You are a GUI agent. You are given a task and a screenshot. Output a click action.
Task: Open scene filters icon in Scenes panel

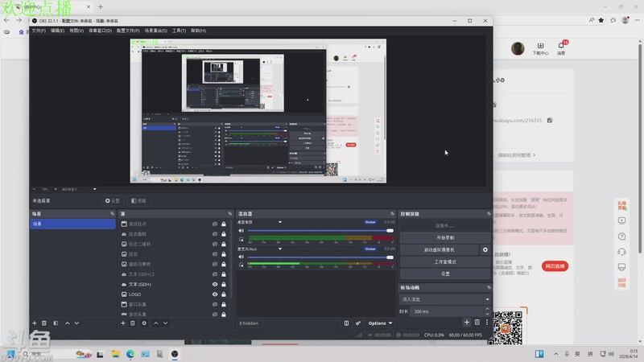(56, 323)
